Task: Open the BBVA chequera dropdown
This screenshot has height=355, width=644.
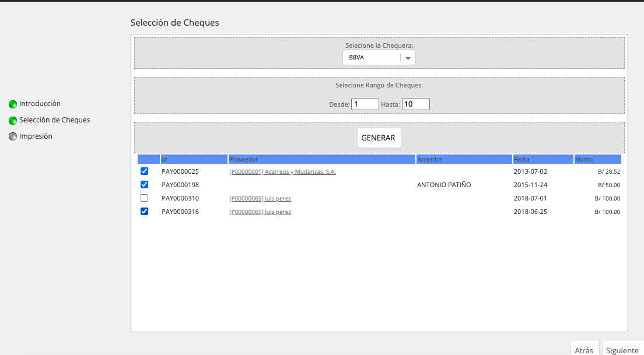Action: pyautogui.click(x=379, y=58)
